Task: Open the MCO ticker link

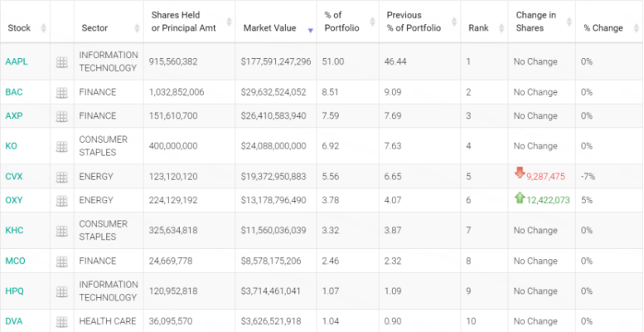Action: (15, 261)
